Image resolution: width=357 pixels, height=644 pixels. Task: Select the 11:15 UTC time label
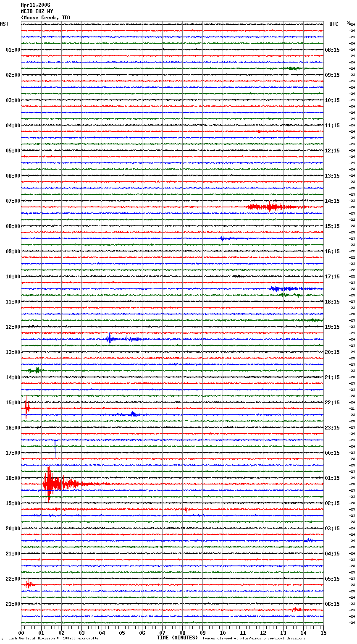click(x=332, y=126)
